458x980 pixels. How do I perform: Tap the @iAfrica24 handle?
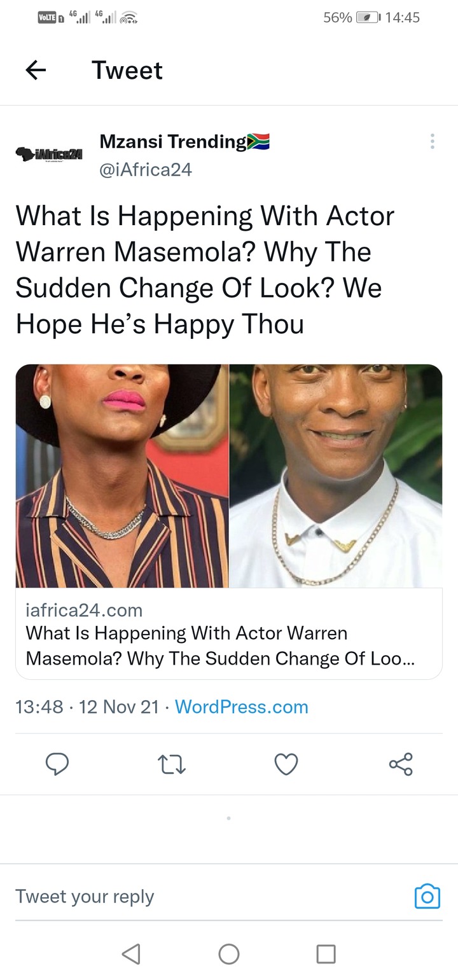click(146, 170)
